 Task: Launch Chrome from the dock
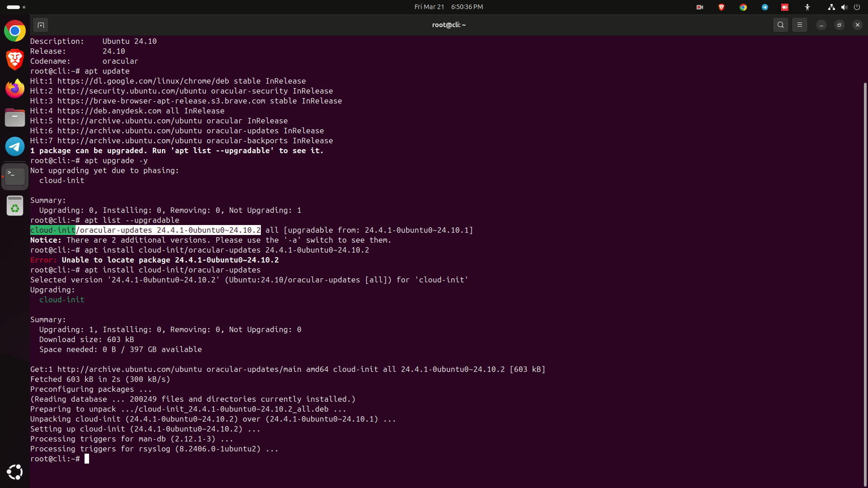tap(15, 31)
